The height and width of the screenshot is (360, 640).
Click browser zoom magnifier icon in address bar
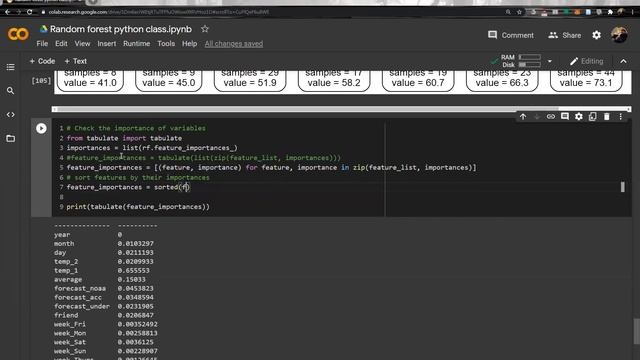coord(508,12)
